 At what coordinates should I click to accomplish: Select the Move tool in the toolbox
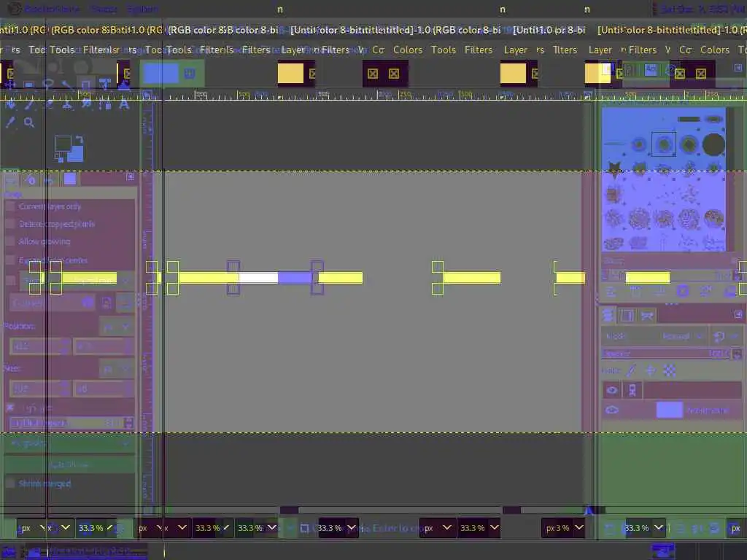tap(9, 85)
